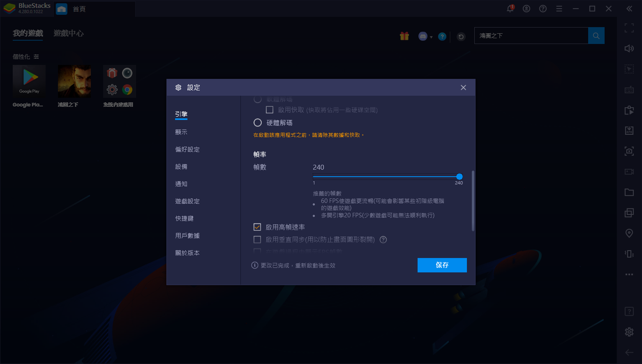642x364 pixels.
Task: Open the sidebar settings gear icon
Action: 629,332
